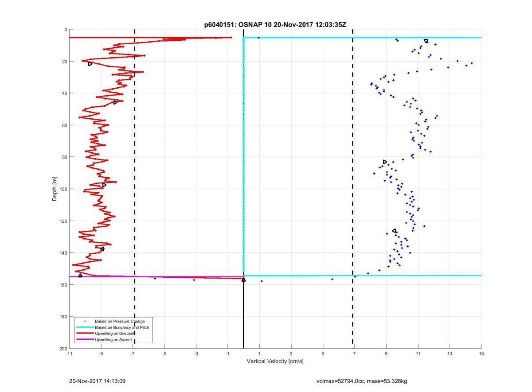Click y-axis tick label '60'
532x392 pixels.
pyautogui.click(x=64, y=125)
